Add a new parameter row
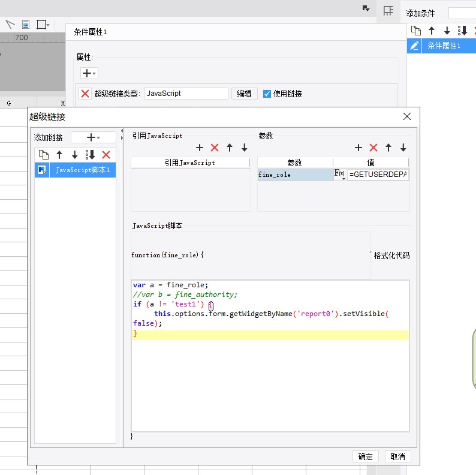Screen dimensions: 476x475 click(x=358, y=148)
